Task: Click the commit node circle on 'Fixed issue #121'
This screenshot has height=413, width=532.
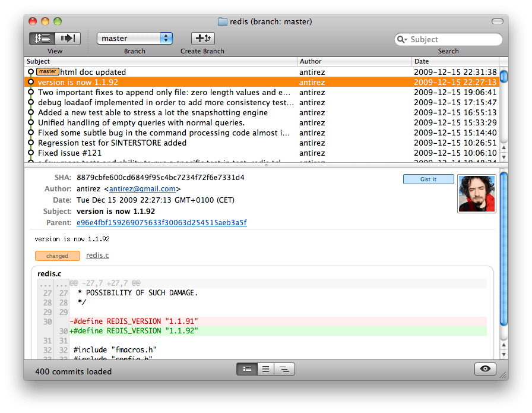Action: (31, 153)
